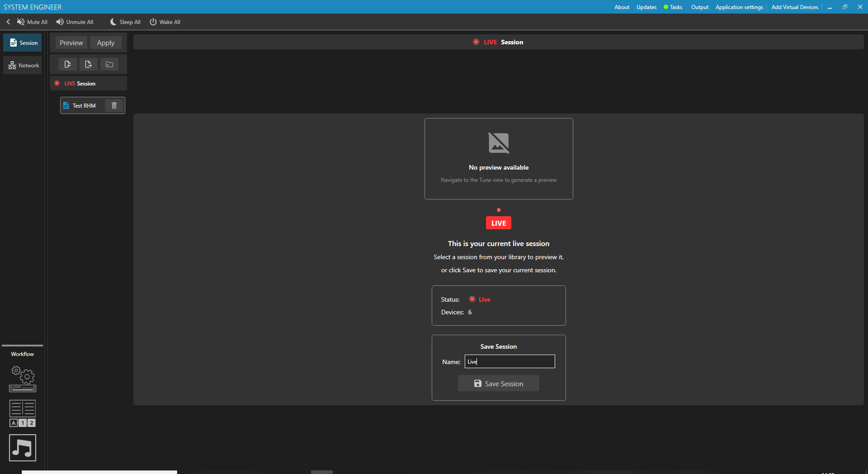Image resolution: width=868 pixels, height=474 pixels.
Task: Click the file export icon button
Action: [89, 64]
